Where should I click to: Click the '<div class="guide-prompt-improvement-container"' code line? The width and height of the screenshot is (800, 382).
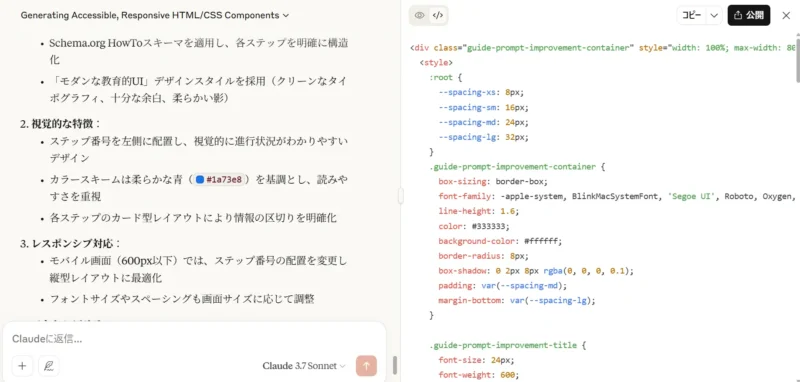click(x=604, y=48)
